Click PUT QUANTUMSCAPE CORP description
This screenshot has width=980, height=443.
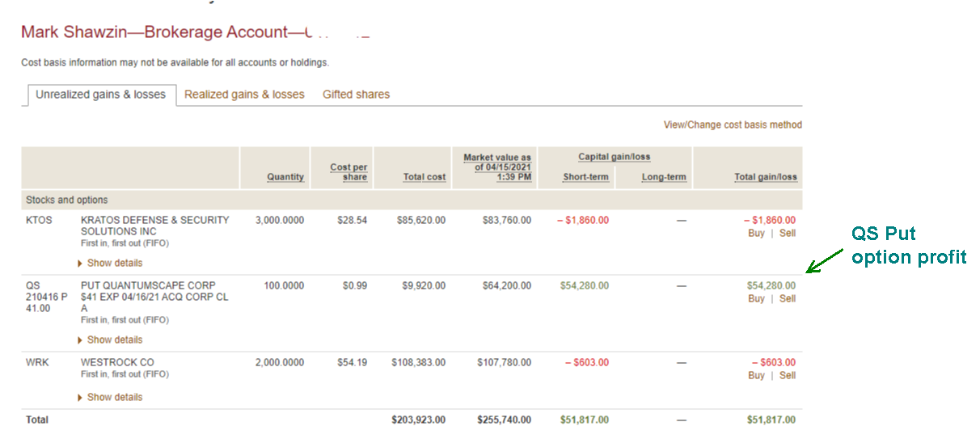click(x=154, y=297)
